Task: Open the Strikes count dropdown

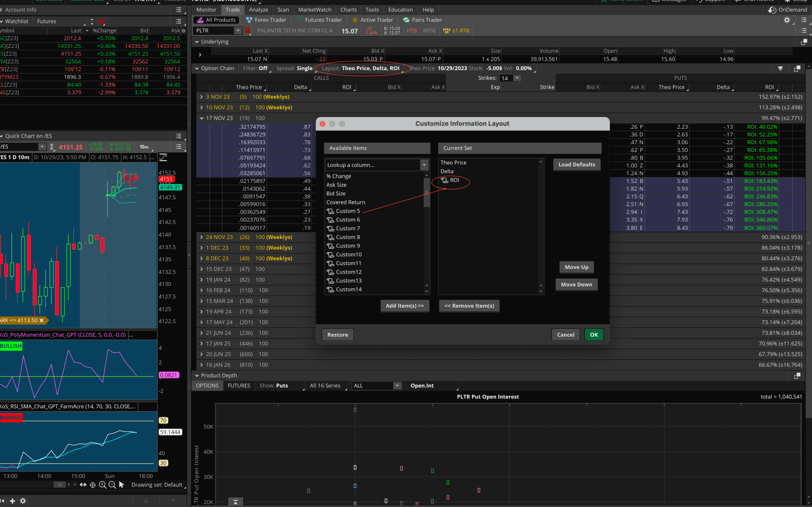Action: point(517,78)
